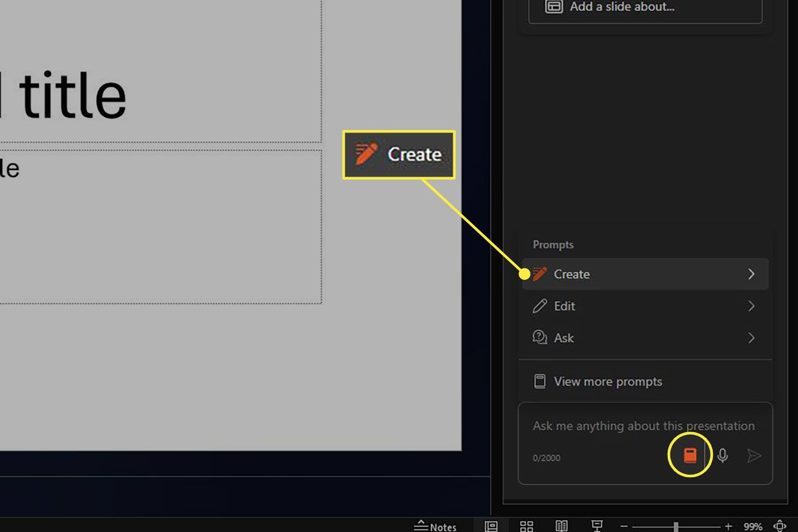Viewport: 798px width, 532px height.
Task: Click the zoom out minus icon
Action: click(x=624, y=526)
